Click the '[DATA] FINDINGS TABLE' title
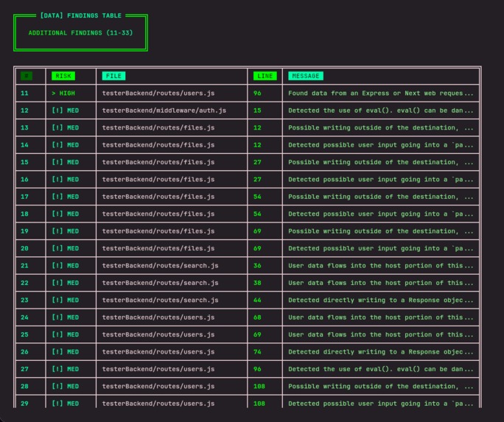Screen dimensions: 504x422 [80, 15]
